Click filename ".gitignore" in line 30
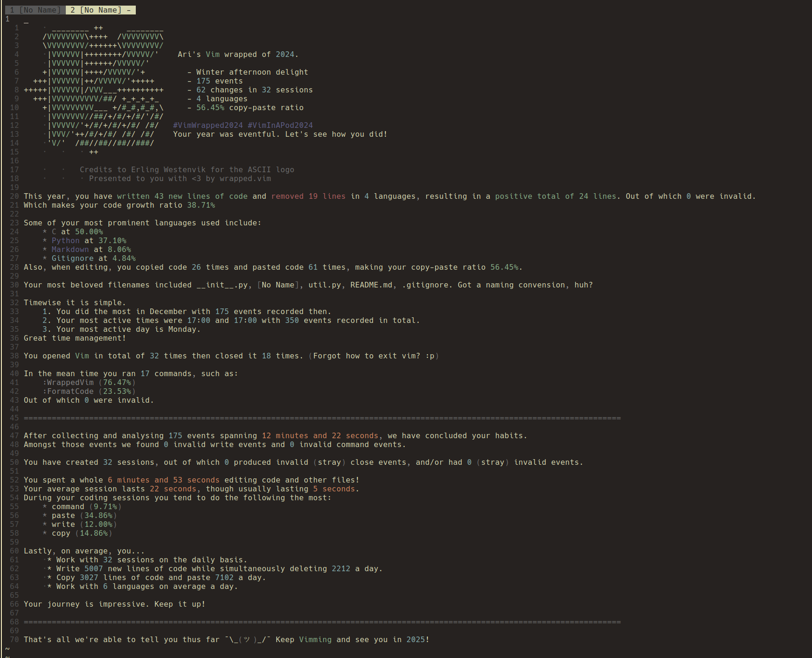 425,285
